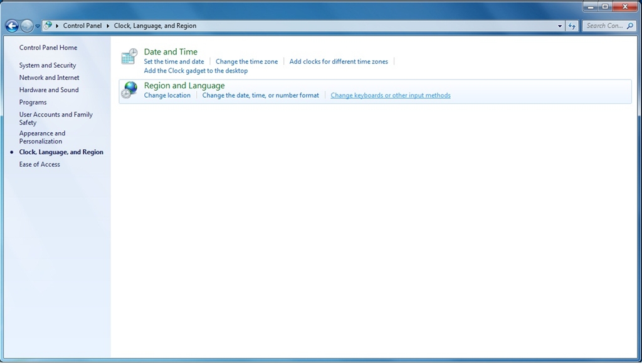Click Add the Clock gadget to the desktop
642x364 pixels.
tap(196, 70)
